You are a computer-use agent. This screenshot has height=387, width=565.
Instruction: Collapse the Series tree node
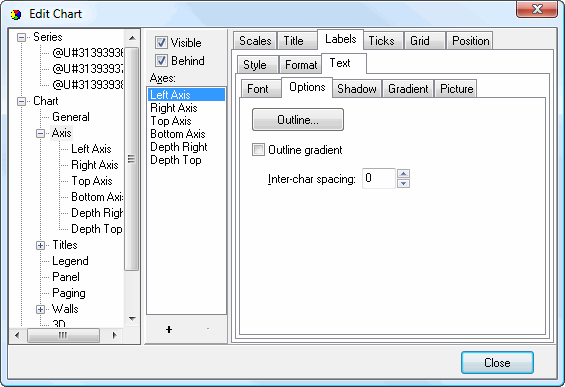coord(22,37)
